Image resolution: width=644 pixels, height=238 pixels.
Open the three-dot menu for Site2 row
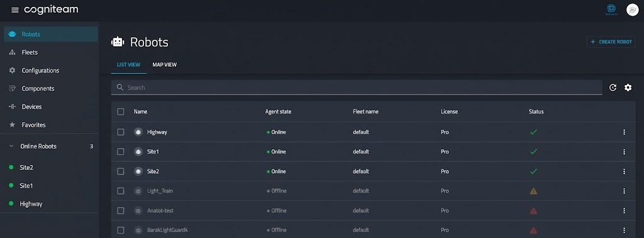[x=624, y=171]
